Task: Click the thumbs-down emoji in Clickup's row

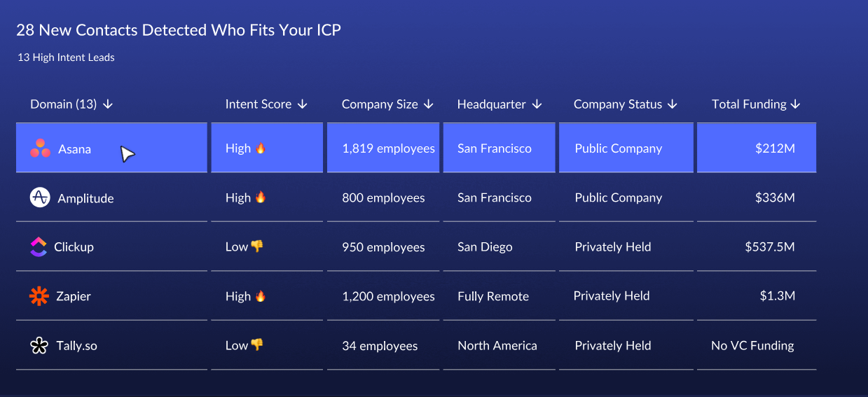Action: [x=257, y=246]
